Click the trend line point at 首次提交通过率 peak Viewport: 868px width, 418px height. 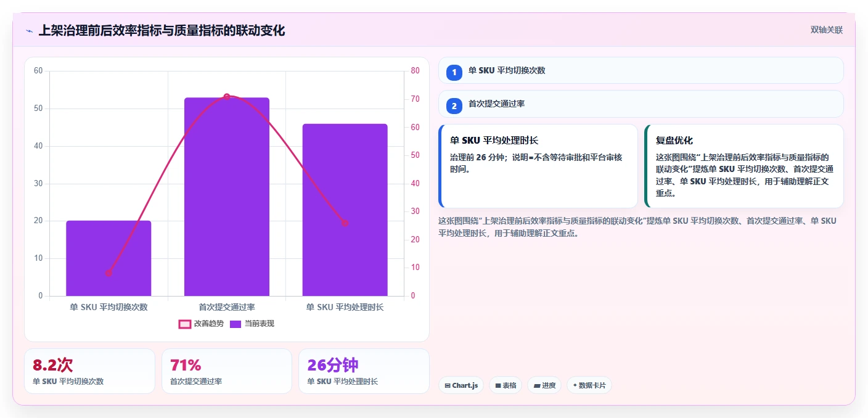(x=227, y=97)
